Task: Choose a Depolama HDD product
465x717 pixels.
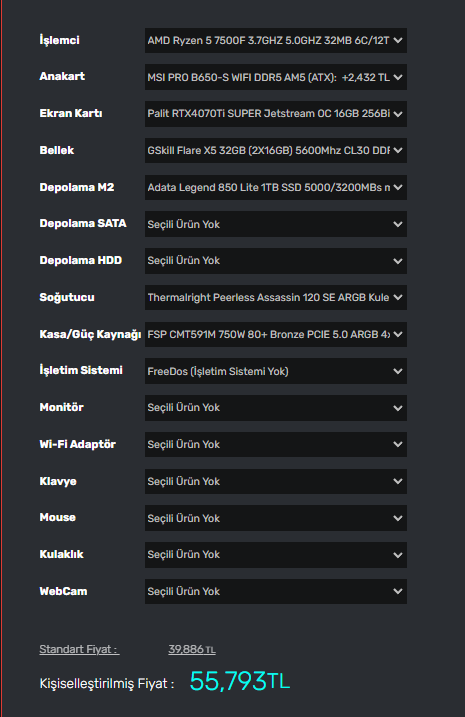Action: pos(276,261)
